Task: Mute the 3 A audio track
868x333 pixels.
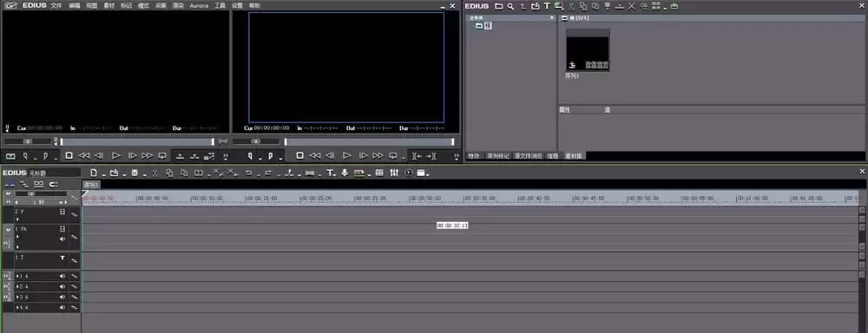Action: [62, 297]
